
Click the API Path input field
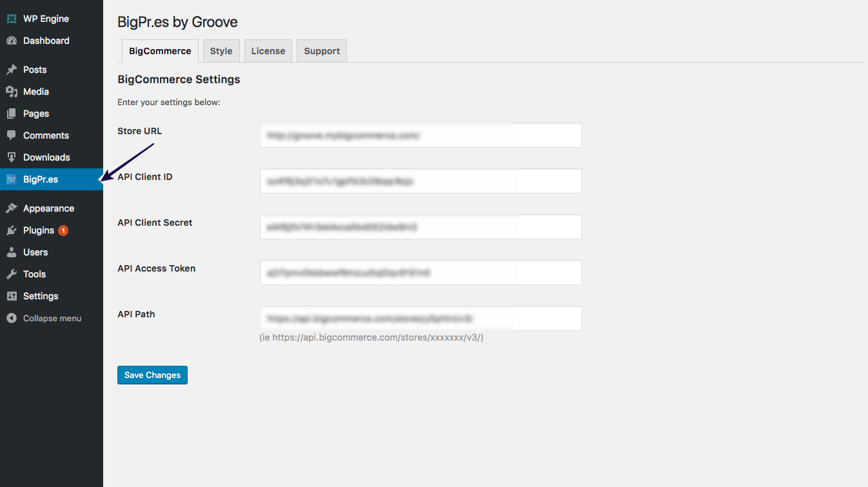click(x=421, y=319)
